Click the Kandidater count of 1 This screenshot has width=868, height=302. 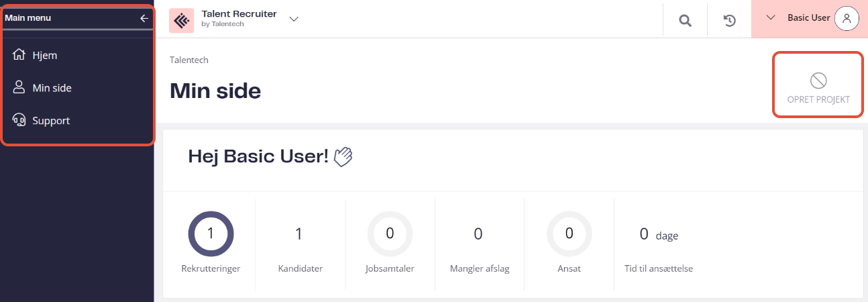point(299,234)
